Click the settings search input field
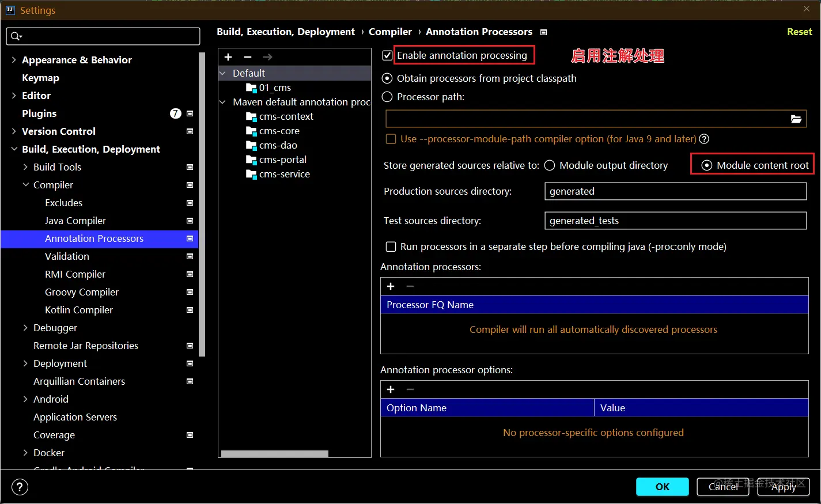This screenshot has height=504, width=821. [103, 36]
